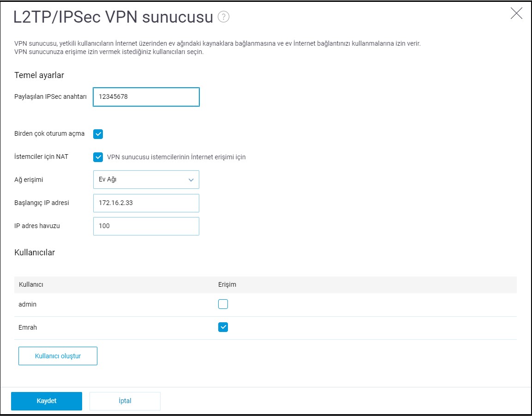Click the help question mark icon
Viewport: 532px width, 416px height.
(x=224, y=17)
